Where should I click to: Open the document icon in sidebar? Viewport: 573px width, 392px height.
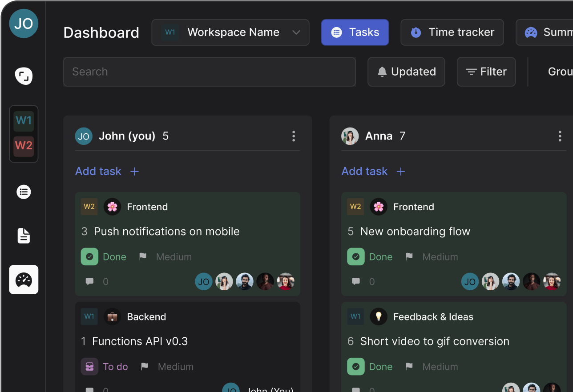pyautogui.click(x=24, y=236)
